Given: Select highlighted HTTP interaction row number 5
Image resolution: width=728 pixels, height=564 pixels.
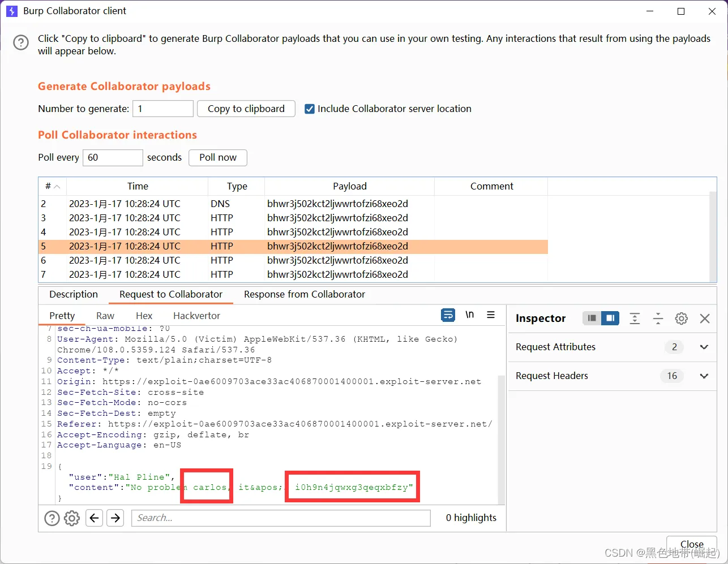Looking at the screenshot, I should click(x=293, y=246).
